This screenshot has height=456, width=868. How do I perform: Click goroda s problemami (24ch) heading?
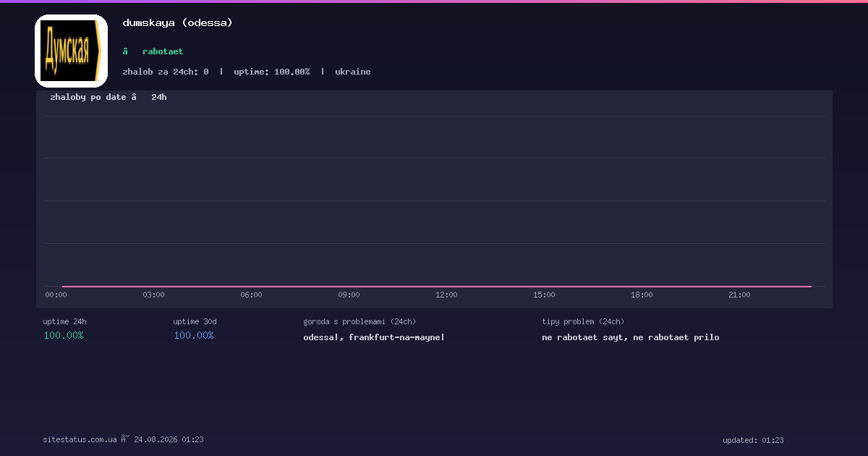pyautogui.click(x=359, y=321)
